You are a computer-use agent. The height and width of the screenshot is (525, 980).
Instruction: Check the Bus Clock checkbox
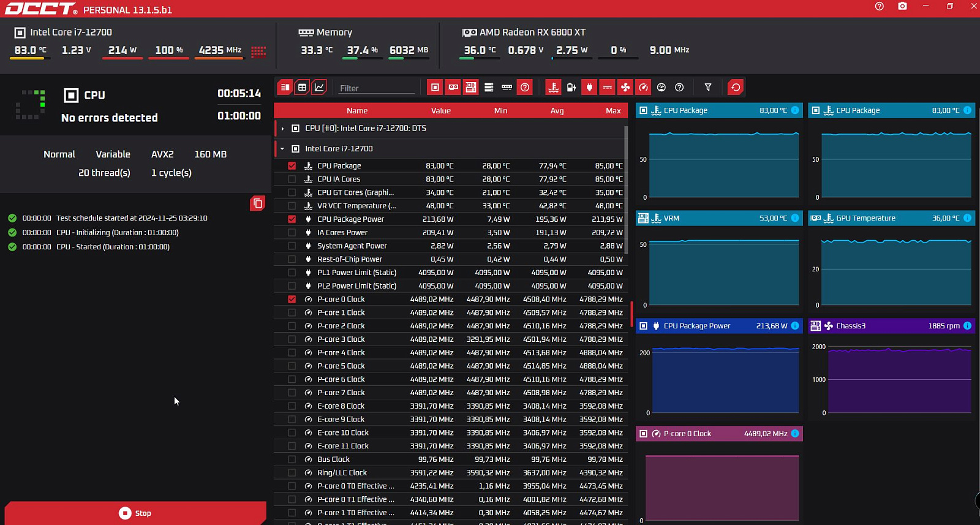click(x=292, y=459)
